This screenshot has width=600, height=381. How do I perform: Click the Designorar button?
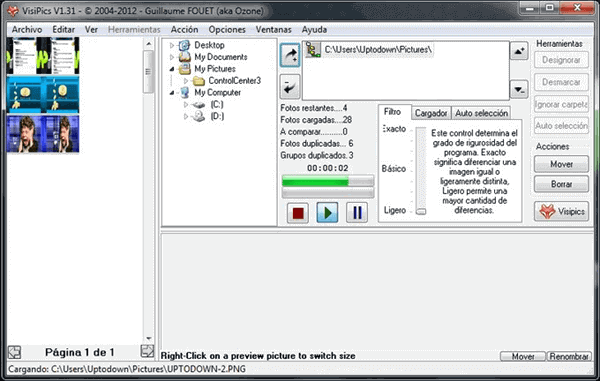tap(561, 60)
